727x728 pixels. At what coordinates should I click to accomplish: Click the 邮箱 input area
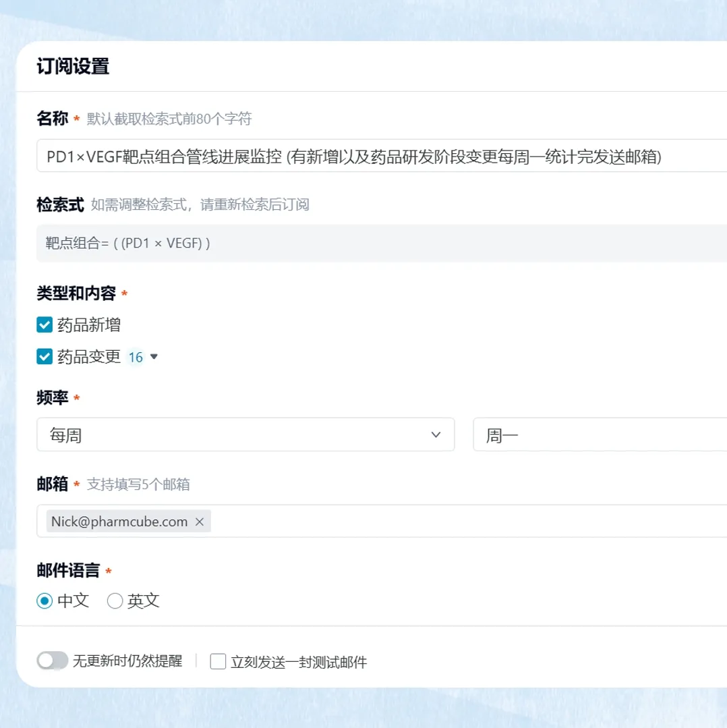point(382,521)
